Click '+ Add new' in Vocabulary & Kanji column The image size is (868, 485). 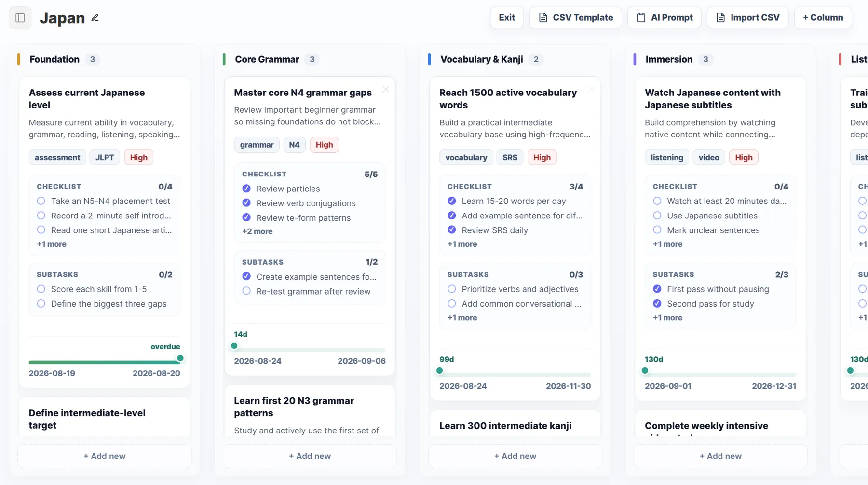tap(515, 456)
